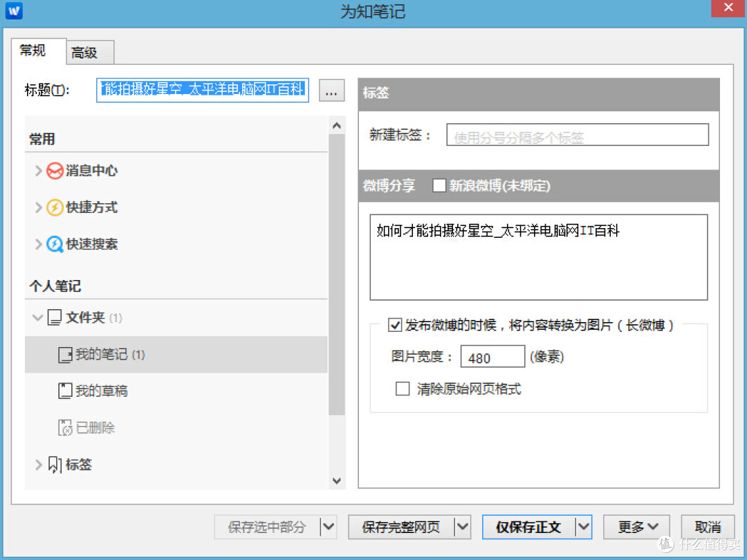
Task: Expand the 快速搜索 tree node
Action: (x=38, y=244)
